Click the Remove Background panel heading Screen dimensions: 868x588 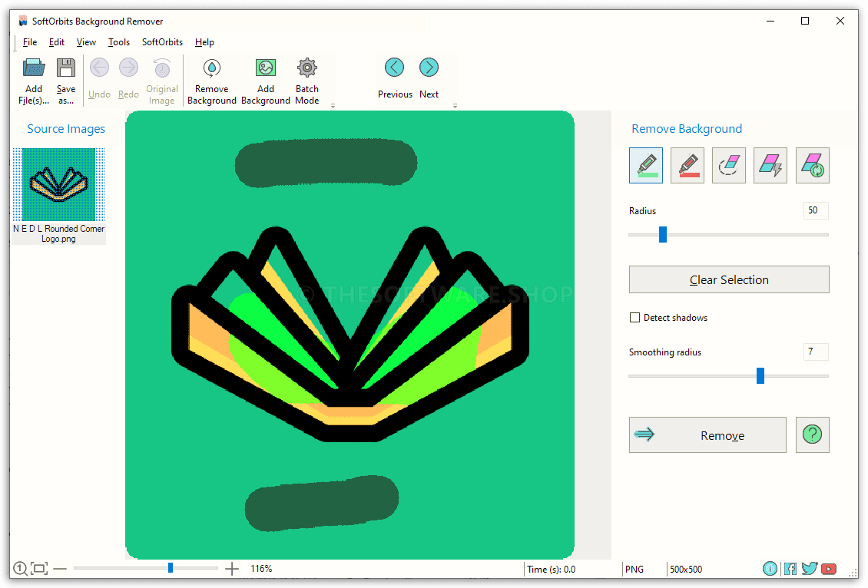687,129
